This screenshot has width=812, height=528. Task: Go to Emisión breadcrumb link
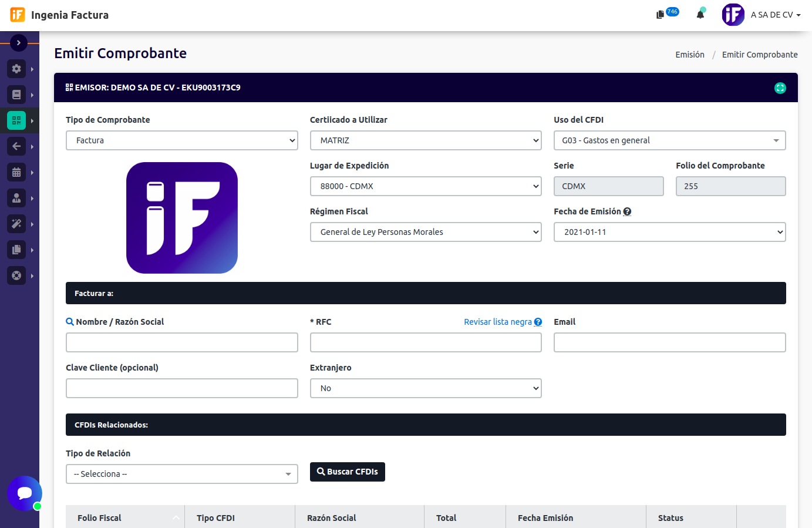[x=689, y=55]
